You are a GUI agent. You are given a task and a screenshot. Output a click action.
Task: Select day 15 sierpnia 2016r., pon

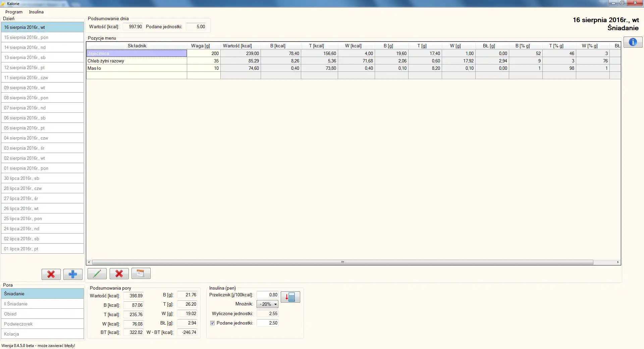42,37
